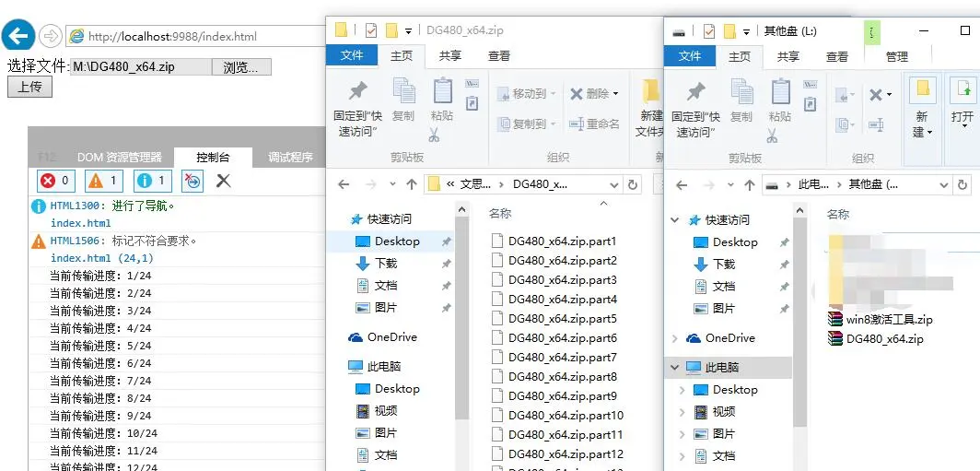Click the X clear console icon

(x=223, y=182)
